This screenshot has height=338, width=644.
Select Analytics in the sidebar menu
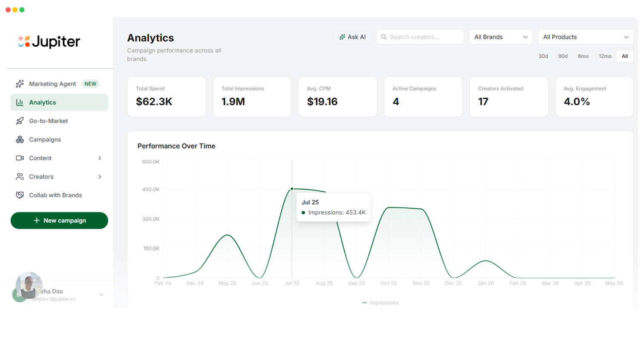[42, 102]
